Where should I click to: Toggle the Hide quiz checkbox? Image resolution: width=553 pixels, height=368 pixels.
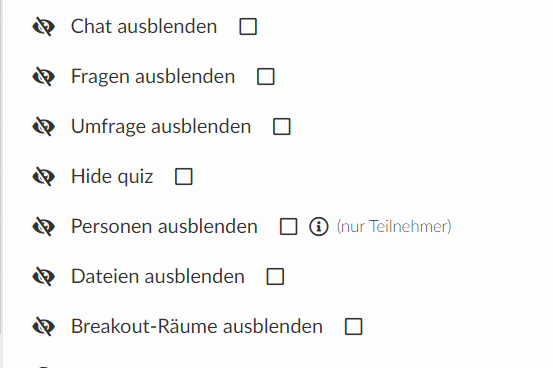tap(184, 176)
